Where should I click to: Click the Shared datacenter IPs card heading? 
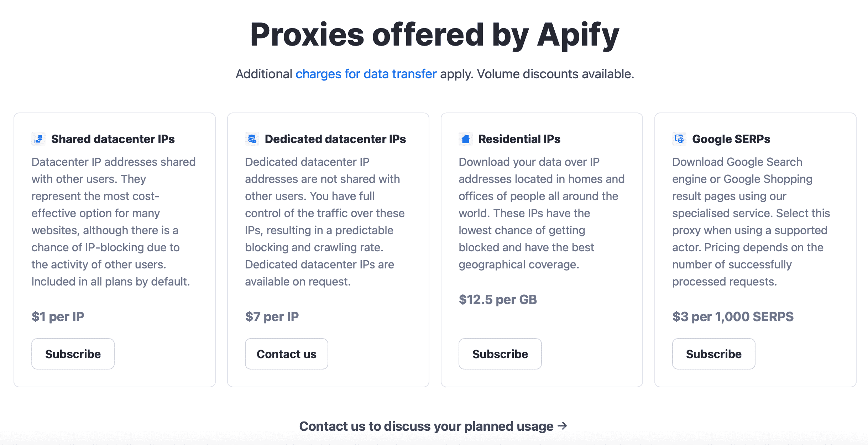coord(114,139)
